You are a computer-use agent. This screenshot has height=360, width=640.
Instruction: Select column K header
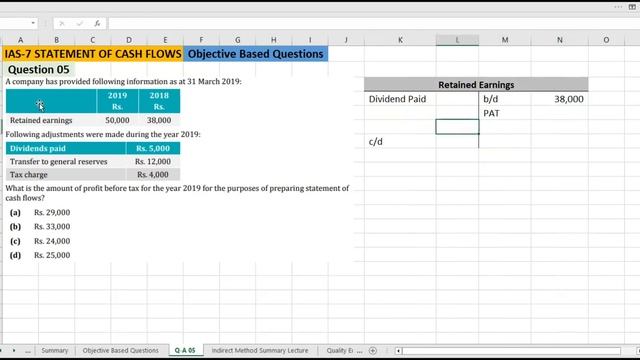tap(400, 40)
